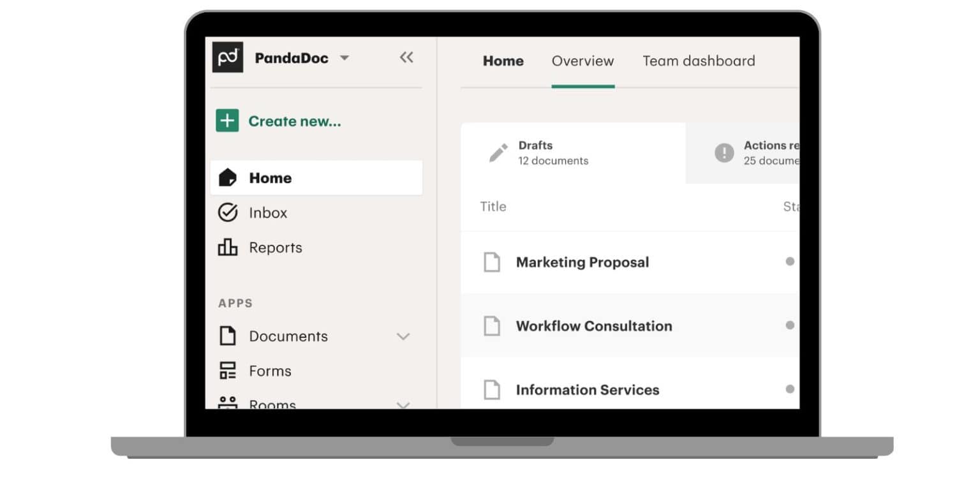
Task: Open Inbox via its checkmark icon
Action: pos(228,212)
